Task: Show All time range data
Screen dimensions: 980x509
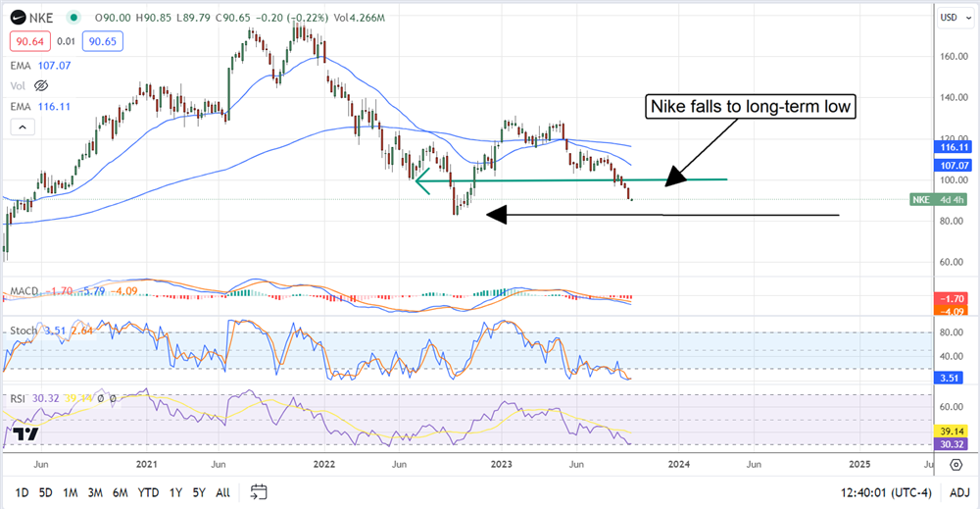Action: click(x=224, y=491)
